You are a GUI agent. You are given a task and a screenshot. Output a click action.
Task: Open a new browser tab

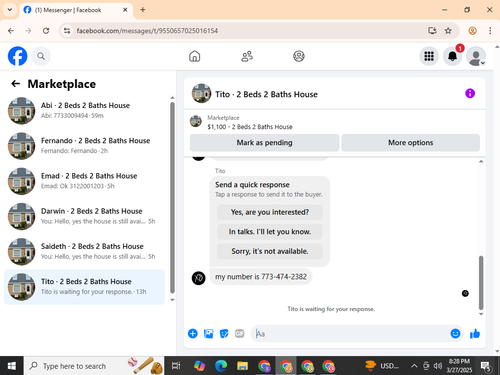point(143,10)
